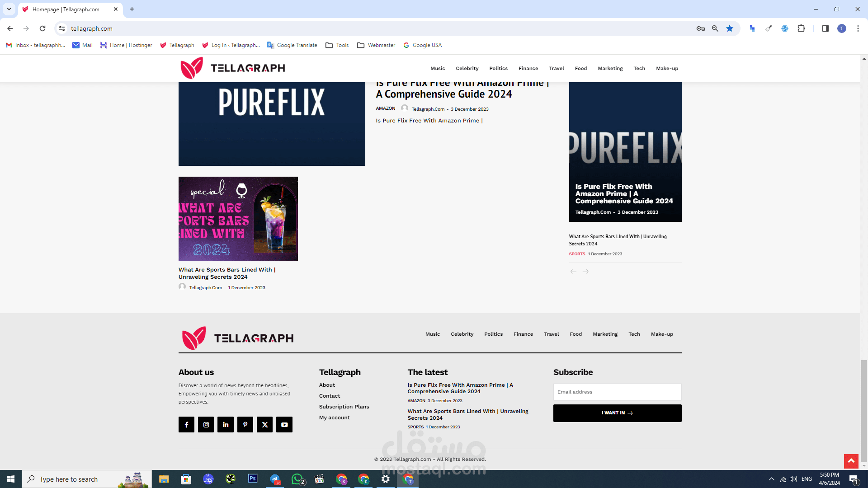The height and width of the screenshot is (488, 868).
Task: Open the AMAZON category tag on article
Action: pos(386,108)
